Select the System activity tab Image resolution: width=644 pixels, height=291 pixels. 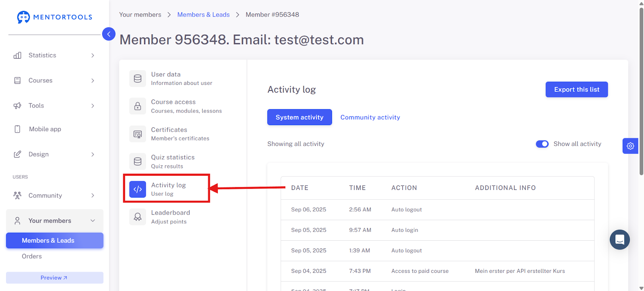point(299,117)
